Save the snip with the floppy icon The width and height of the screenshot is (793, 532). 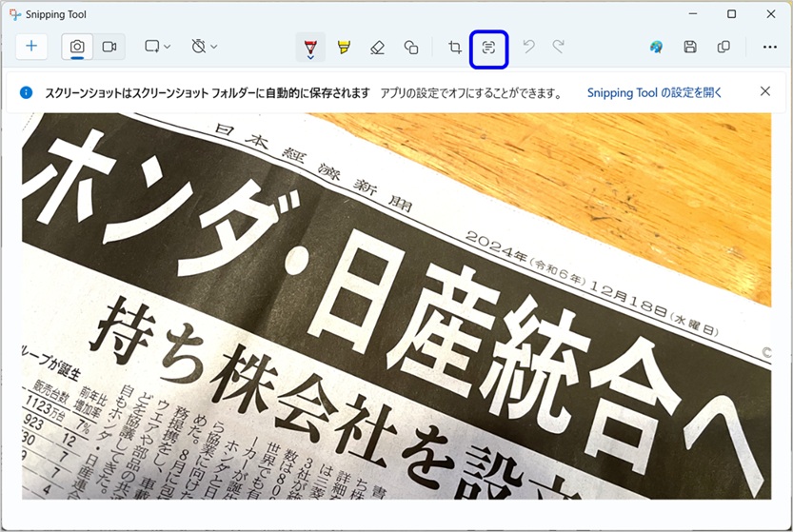click(x=690, y=47)
